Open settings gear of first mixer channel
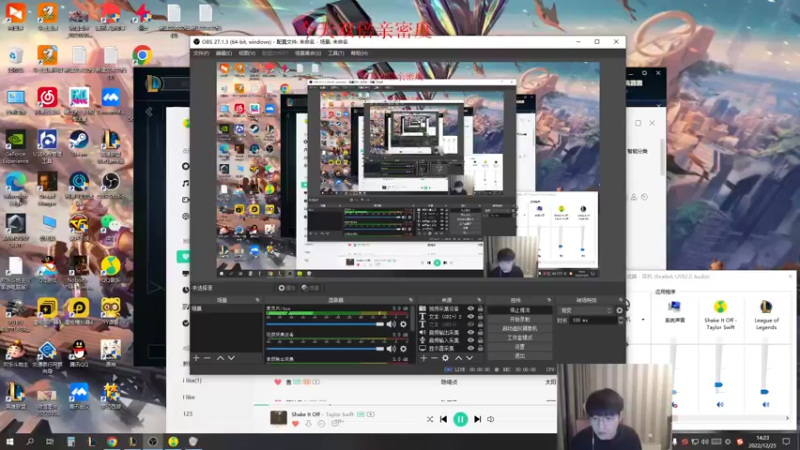This screenshot has width=800, height=450. (403, 324)
